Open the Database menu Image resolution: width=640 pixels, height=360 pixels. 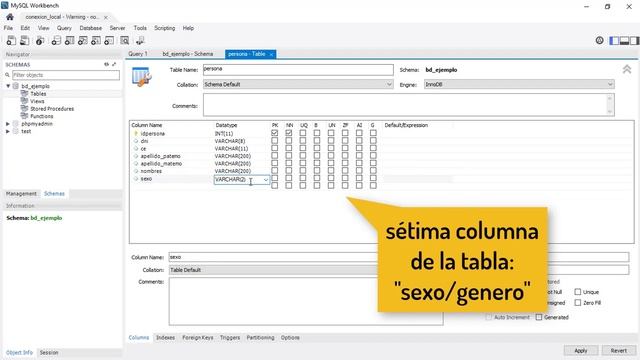click(91, 28)
